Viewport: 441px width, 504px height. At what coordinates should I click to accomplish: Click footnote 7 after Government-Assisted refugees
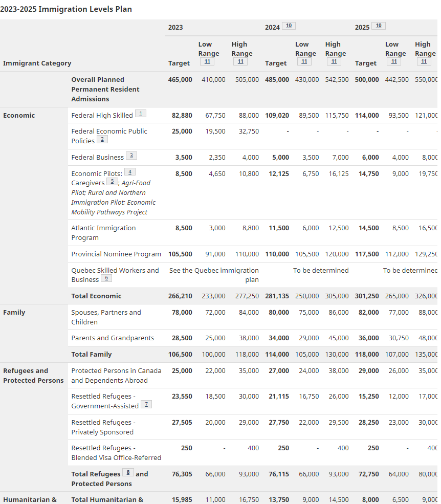coord(146,405)
